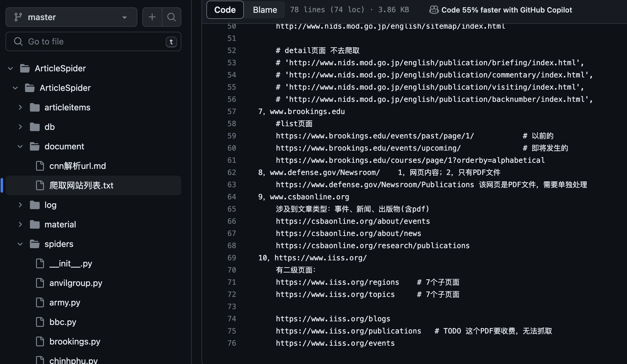Click the git branch icon beside master
The image size is (627, 364).
point(18,17)
